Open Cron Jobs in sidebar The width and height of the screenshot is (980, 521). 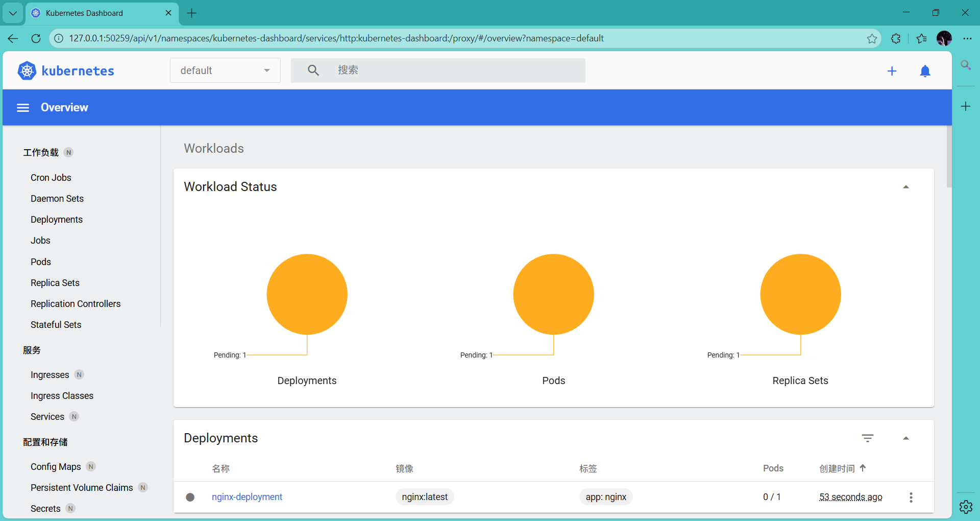coord(51,178)
